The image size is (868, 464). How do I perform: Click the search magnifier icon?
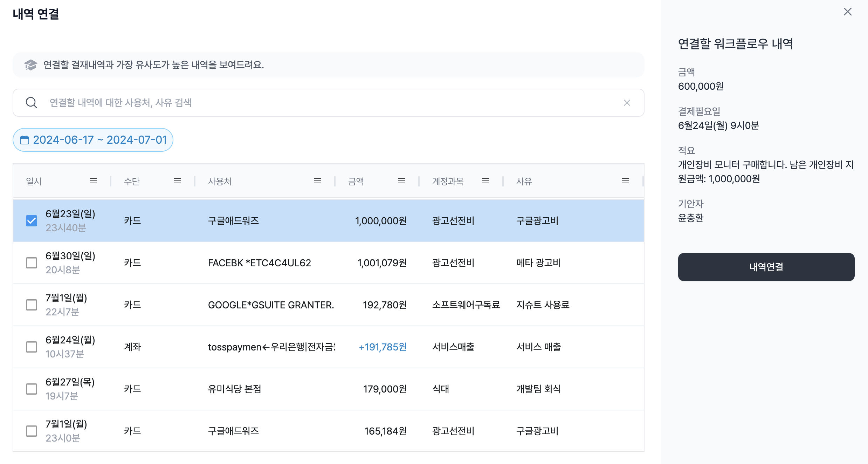(x=31, y=103)
